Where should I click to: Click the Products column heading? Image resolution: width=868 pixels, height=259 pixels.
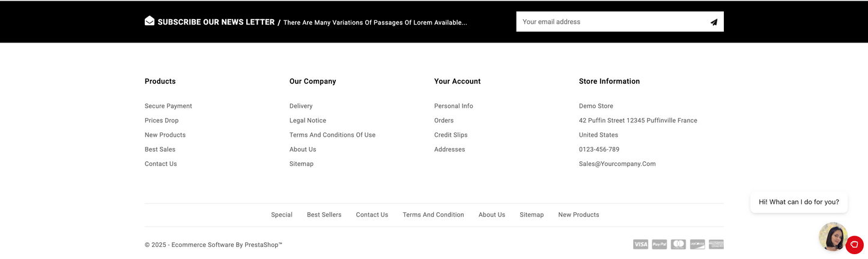[160, 82]
